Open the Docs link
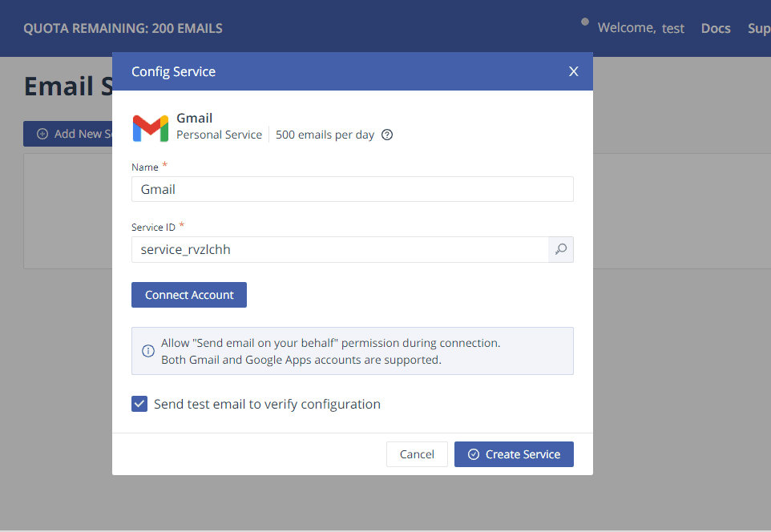The image size is (771, 532). 716,28
